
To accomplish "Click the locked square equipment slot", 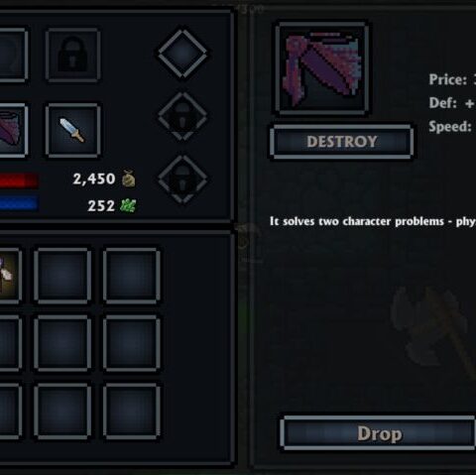I will click(x=73, y=55).
